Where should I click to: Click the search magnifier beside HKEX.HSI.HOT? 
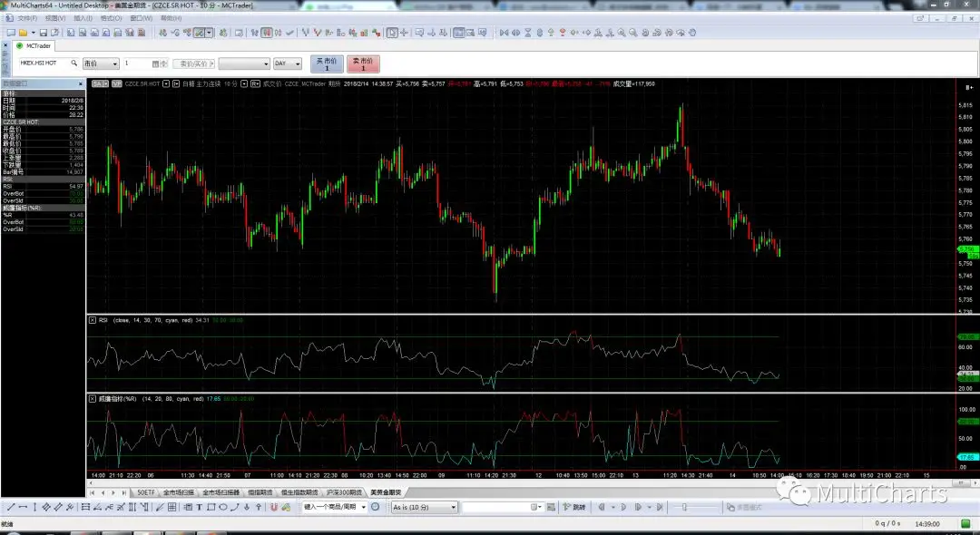coord(74,63)
